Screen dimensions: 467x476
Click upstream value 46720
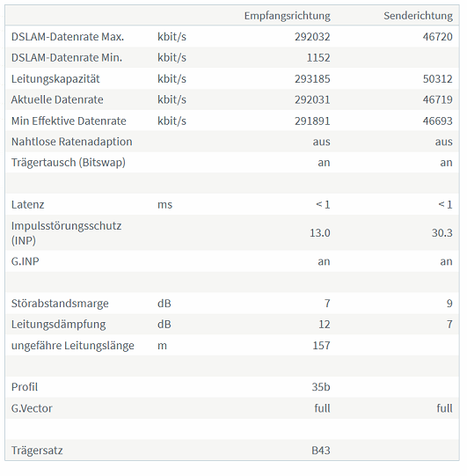tap(438, 37)
